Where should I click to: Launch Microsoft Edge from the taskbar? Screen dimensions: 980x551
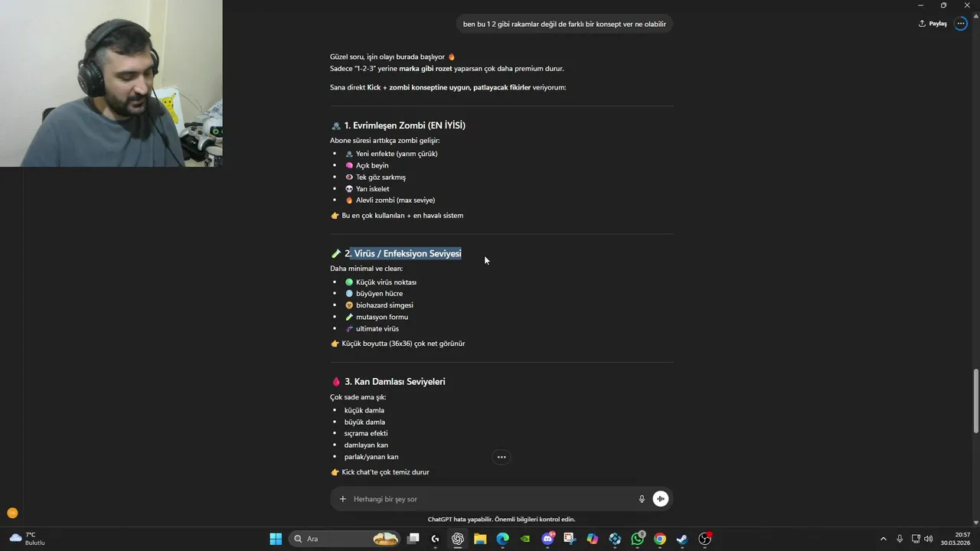tap(502, 539)
